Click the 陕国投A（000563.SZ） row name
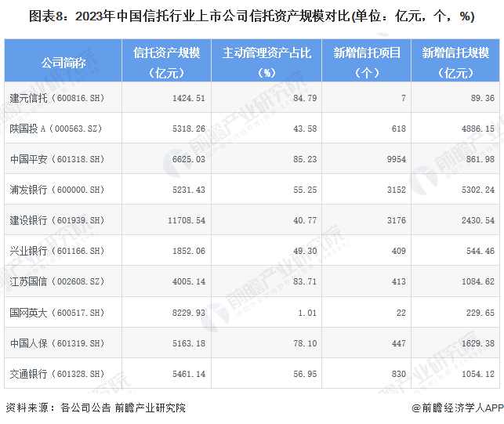The image size is (504, 424). point(56,129)
